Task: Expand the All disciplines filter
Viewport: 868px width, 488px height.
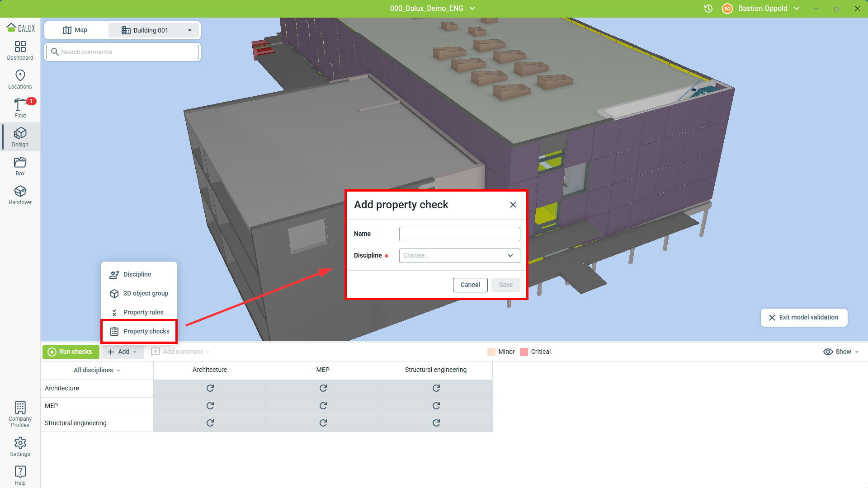Action: 97,370
